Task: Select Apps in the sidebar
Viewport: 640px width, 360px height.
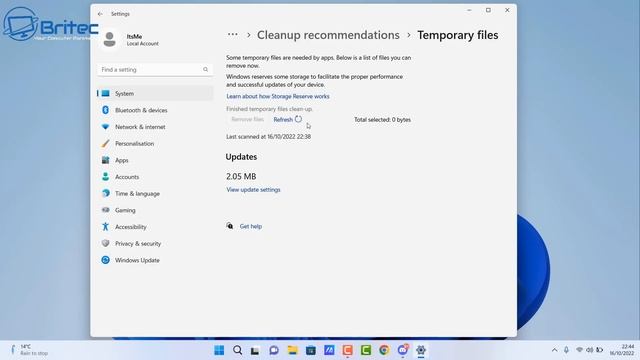Action: click(155, 160)
